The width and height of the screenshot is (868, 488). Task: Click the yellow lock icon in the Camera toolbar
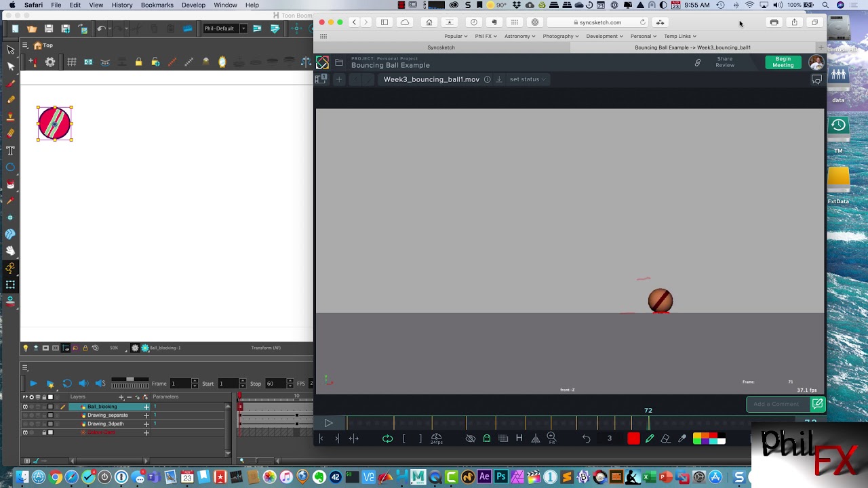pos(138,62)
